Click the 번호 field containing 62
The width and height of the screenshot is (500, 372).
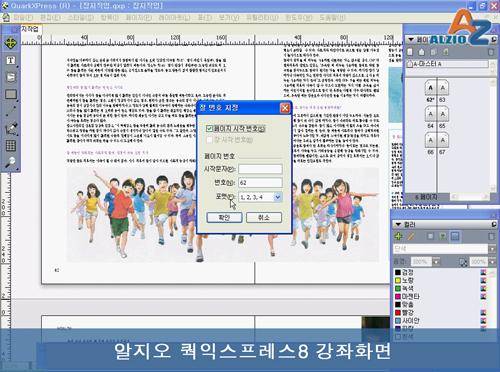click(x=260, y=183)
